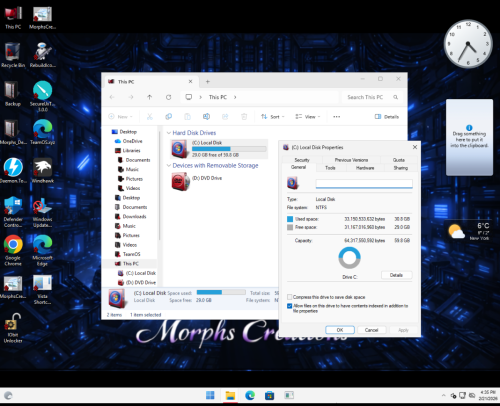Open the View dropdown
This screenshot has height=406, width=500.
pyautogui.click(x=307, y=117)
